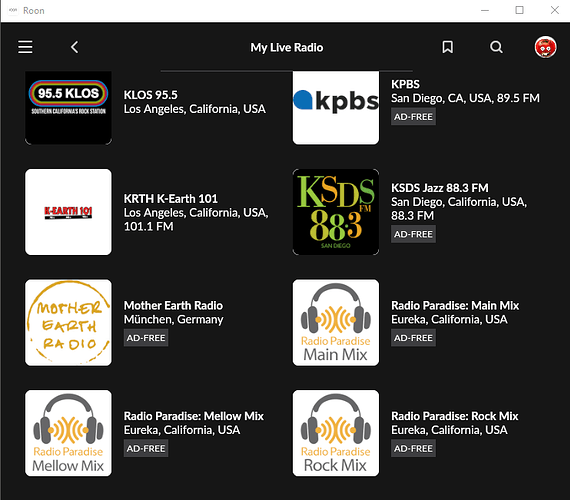Click 'Eureka, California, USA' under Mellow Mix
Image resolution: width=570 pixels, height=500 pixels.
pyautogui.click(x=182, y=430)
